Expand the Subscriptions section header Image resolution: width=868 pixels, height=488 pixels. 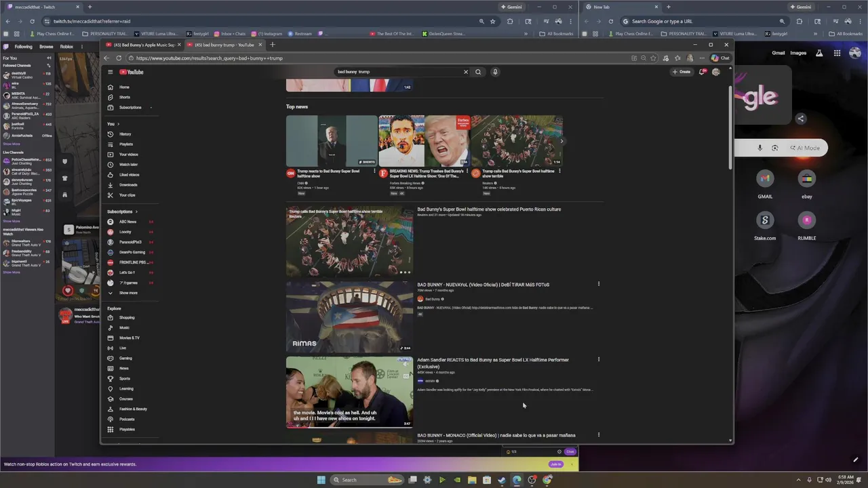[x=122, y=211]
